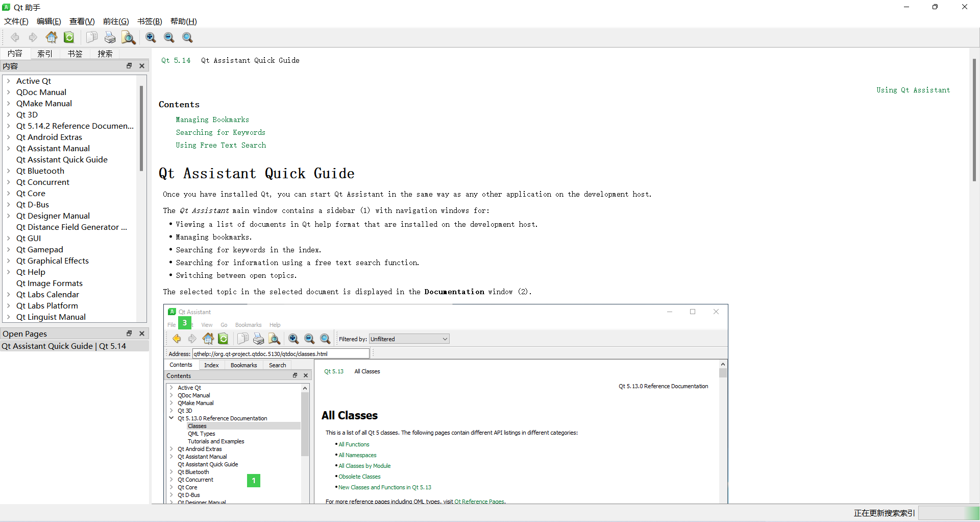Open the 查看(V) menu
980x522 pixels.
pyautogui.click(x=82, y=21)
